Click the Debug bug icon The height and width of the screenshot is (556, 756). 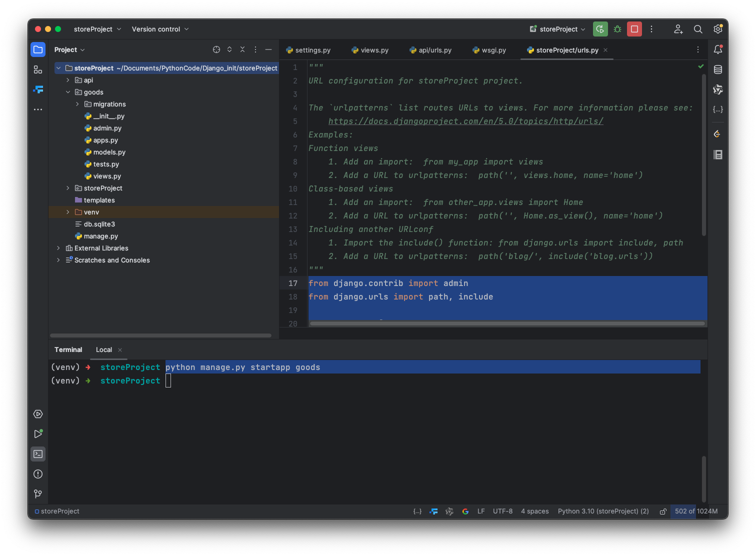[617, 29]
